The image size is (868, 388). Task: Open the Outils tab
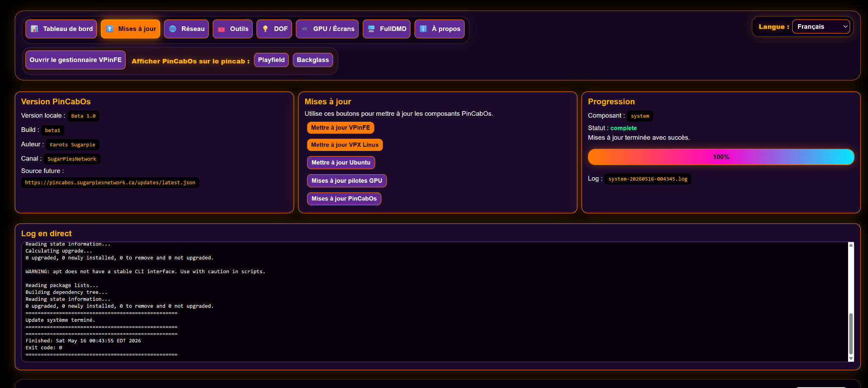[233, 29]
